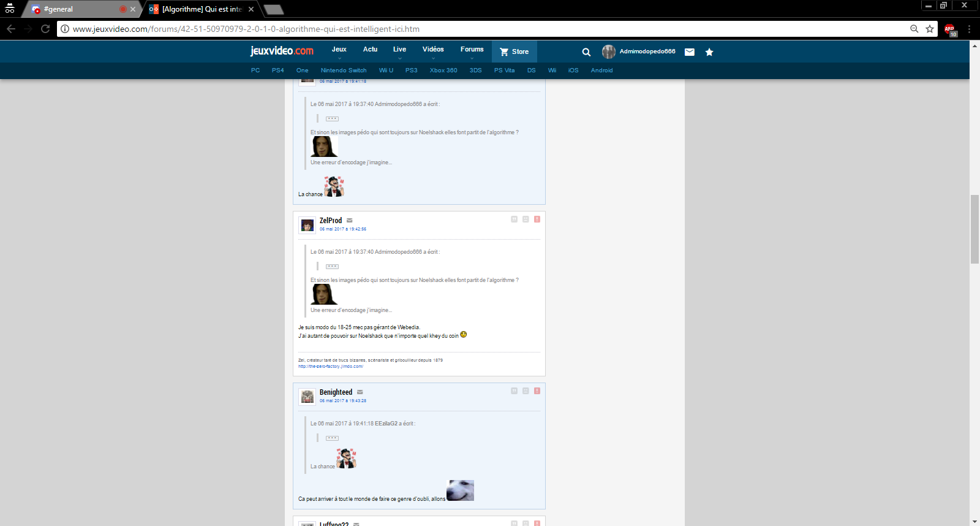Screen dimensions: 980x526
Task: Open the dog image in Benighteed's post
Action: click(460, 490)
